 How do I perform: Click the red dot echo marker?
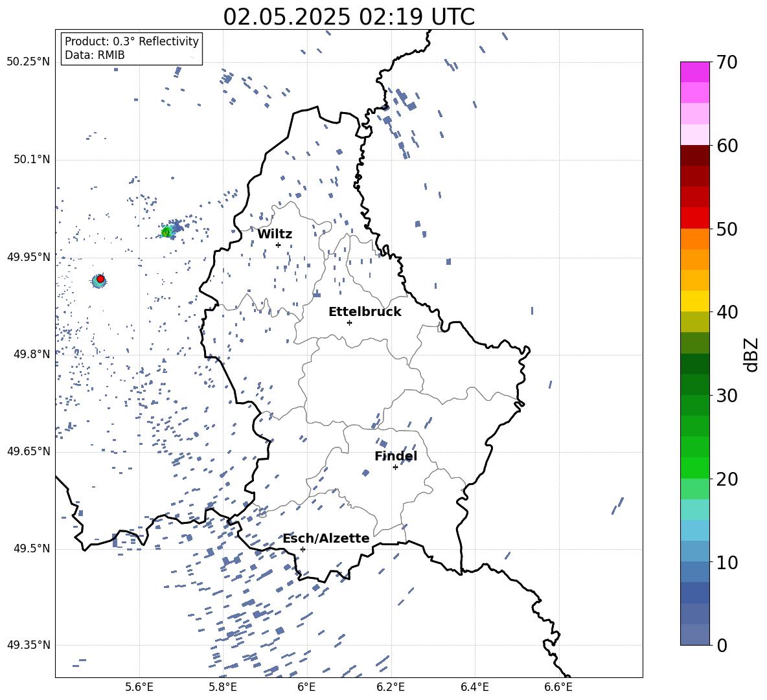tap(100, 279)
